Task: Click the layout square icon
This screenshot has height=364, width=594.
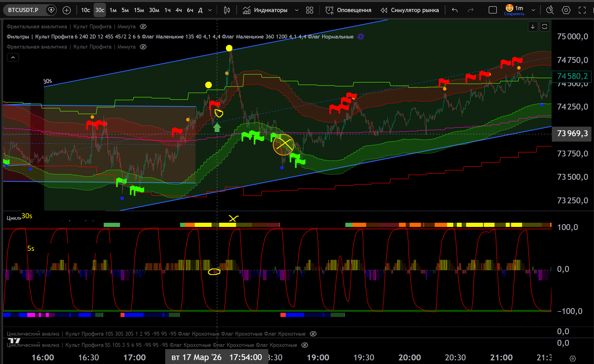Action: [493, 10]
